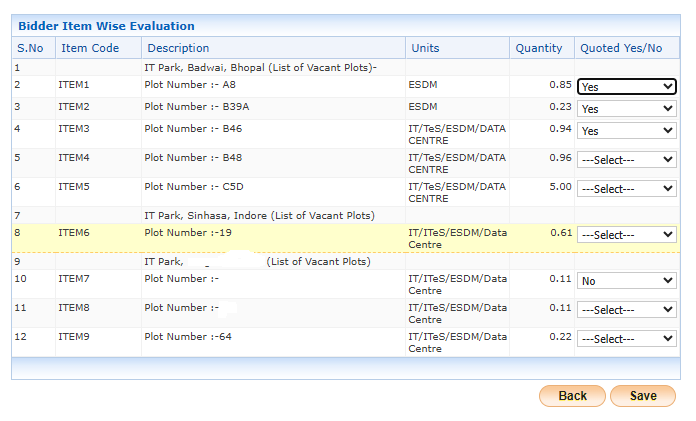Open Quoted dropdown for ITEM8 row
The height and width of the screenshot is (421, 696).
[x=626, y=310]
